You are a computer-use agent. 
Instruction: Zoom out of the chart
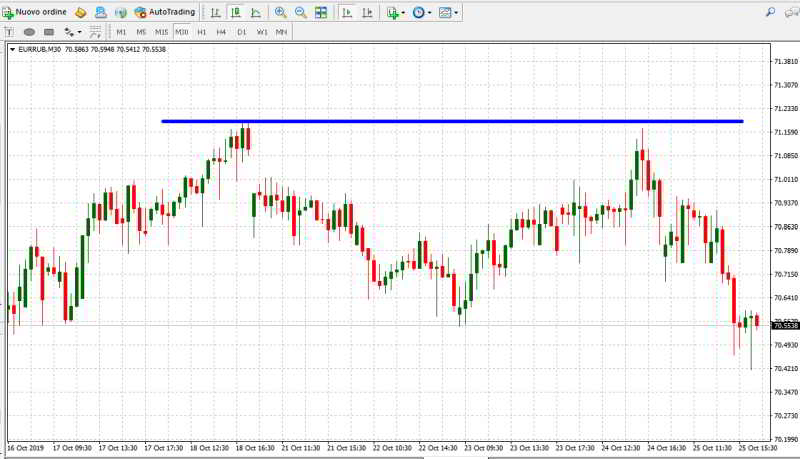[300, 13]
